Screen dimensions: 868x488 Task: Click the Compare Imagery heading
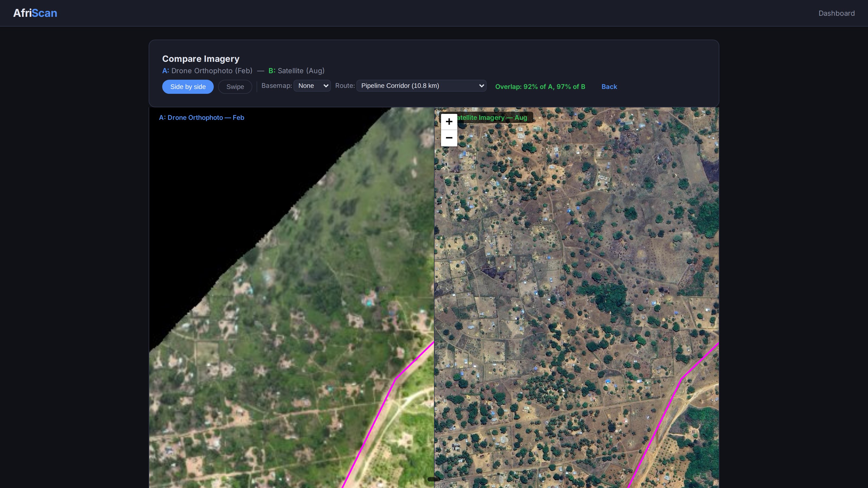pos(201,58)
